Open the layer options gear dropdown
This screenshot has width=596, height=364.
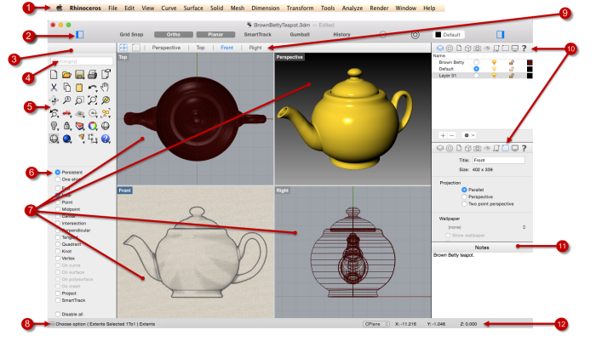[x=469, y=135]
